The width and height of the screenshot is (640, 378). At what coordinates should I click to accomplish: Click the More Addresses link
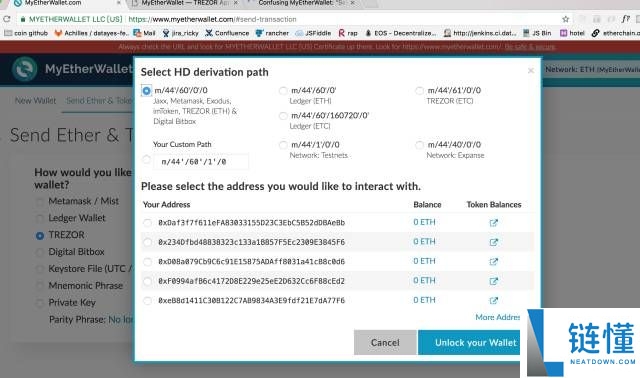click(498, 317)
